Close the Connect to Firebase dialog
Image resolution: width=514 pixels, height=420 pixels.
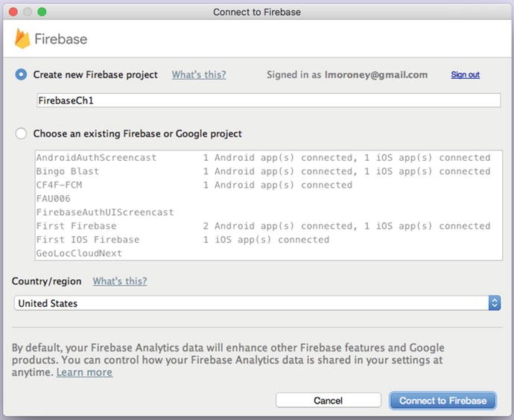[13, 12]
